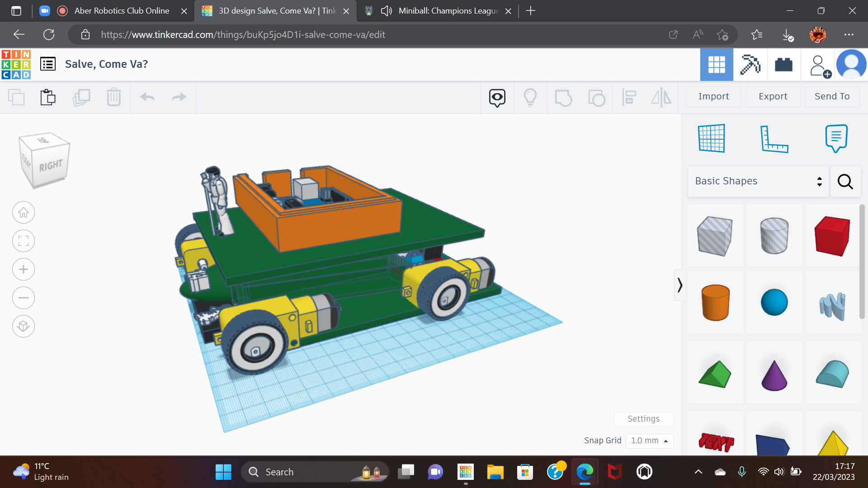Click the view cube RIGHT face

51,166
